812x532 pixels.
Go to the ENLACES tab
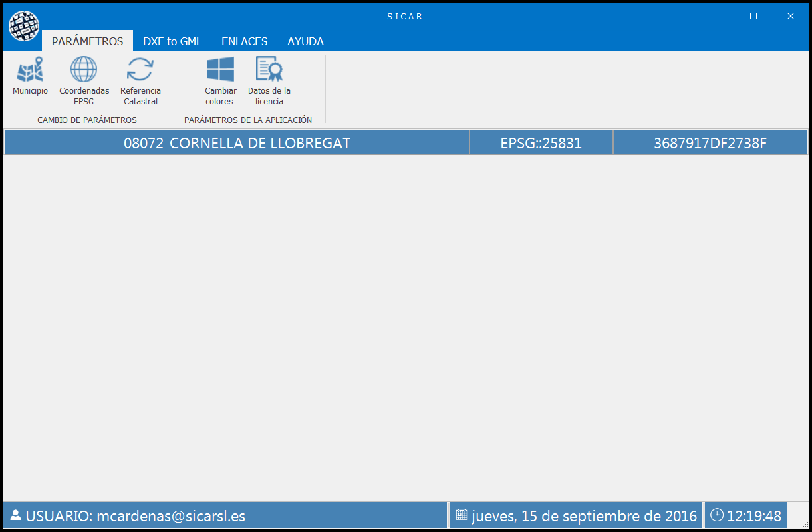click(x=244, y=41)
